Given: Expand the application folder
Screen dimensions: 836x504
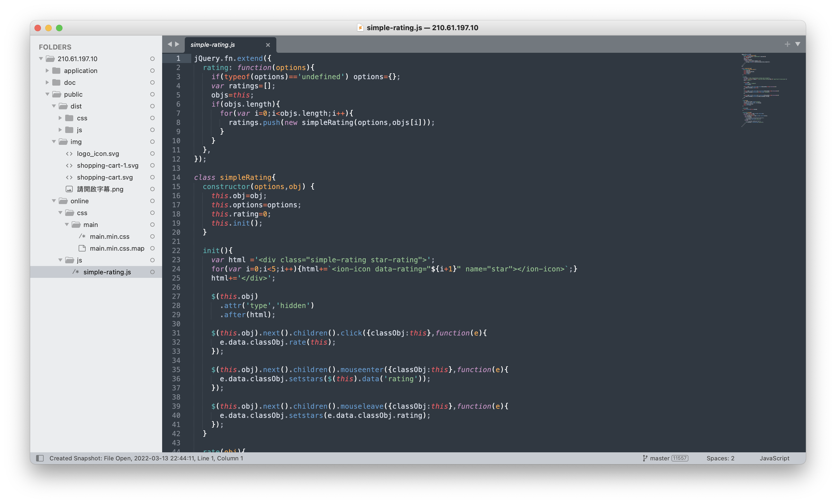Looking at the screenshot, I should click(x=47, y=71).
